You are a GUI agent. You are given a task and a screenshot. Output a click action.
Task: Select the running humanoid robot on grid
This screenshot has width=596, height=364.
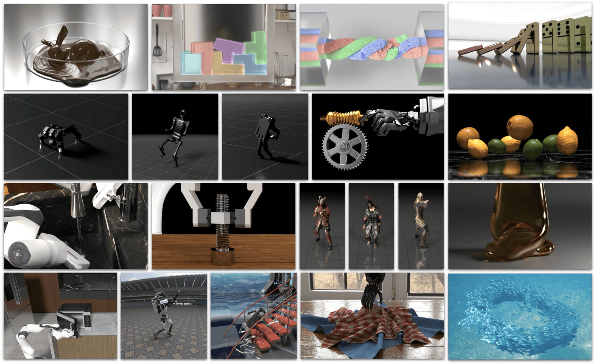point(175,136)
